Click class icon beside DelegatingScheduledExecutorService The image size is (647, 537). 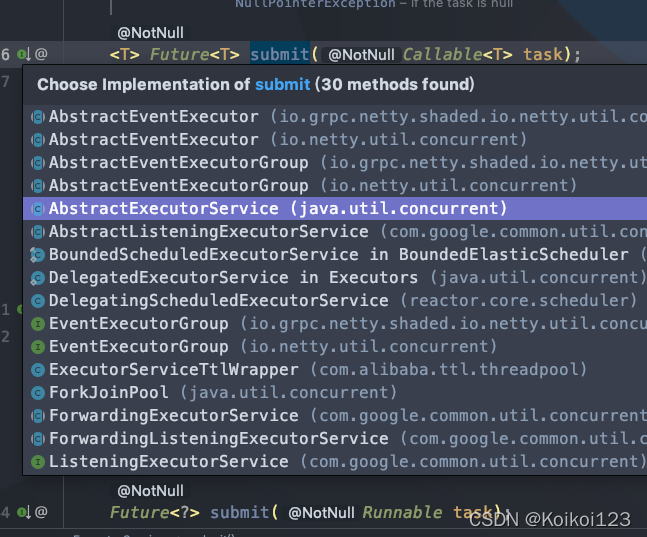point(38,301)
